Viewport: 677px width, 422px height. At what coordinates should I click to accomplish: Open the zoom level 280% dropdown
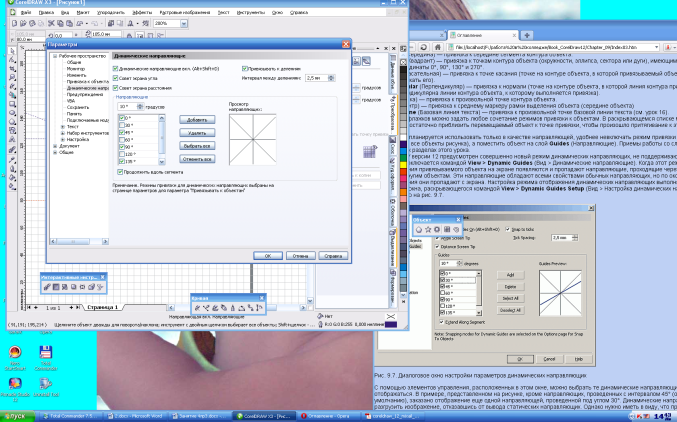coord(184,23)
